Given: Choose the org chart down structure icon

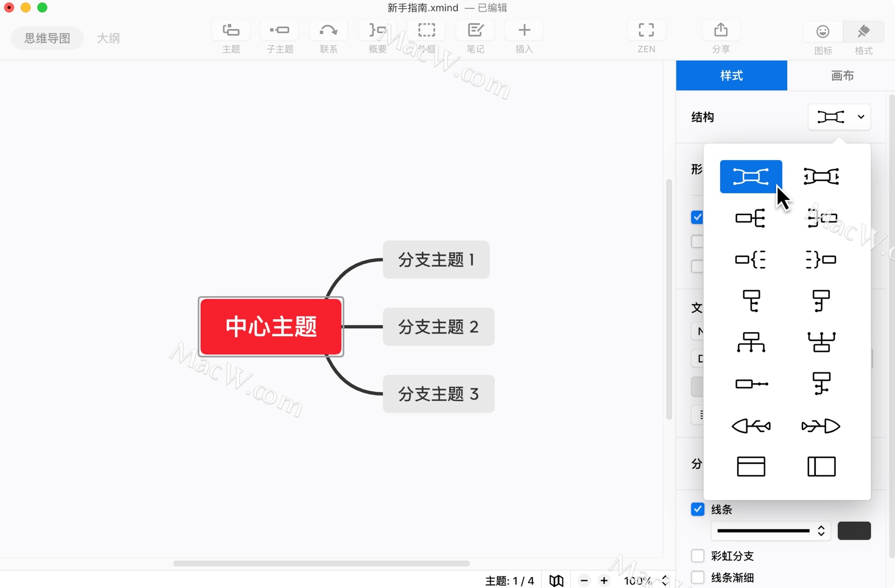Looking at the screenshot, I should [750, 342].
